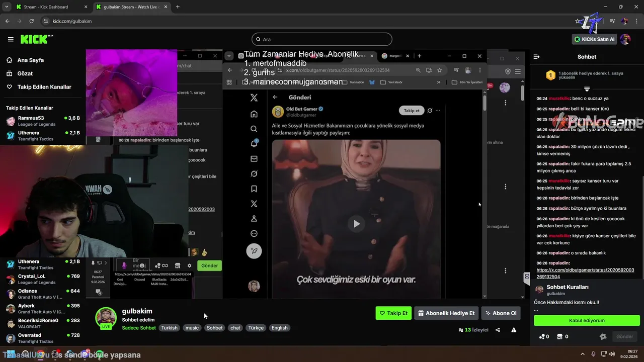Viewport: 644px width, 362px height.
Task: Click the chat Gönder button
Action: [624, 336]
